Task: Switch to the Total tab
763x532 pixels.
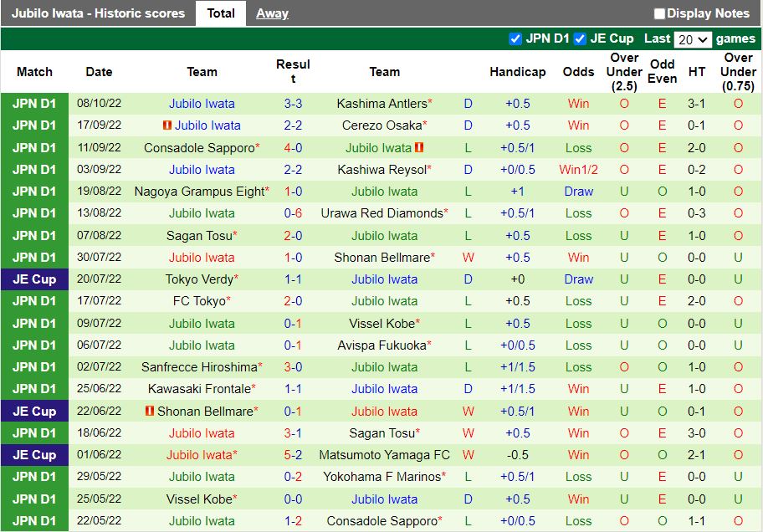Action: coord(221,13)
